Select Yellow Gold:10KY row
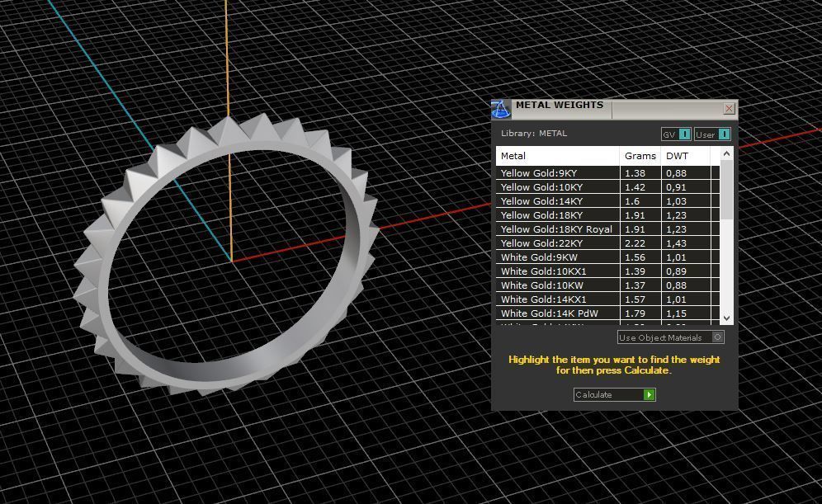The image size is (822, 504). [607, 187]
